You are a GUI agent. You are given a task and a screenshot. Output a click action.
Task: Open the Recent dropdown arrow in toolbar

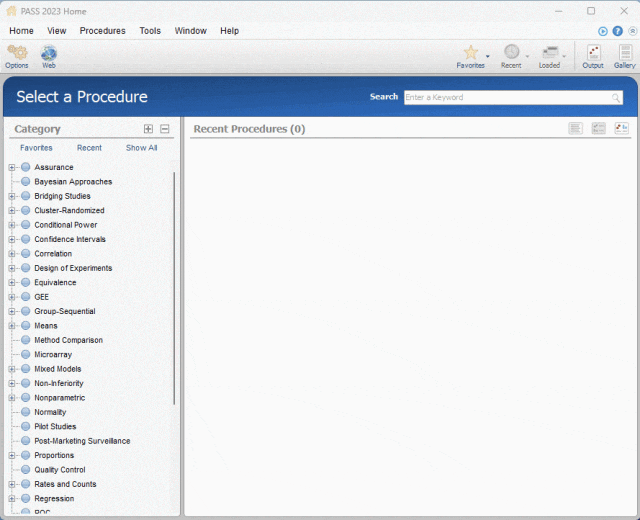[x=527, y=56]
